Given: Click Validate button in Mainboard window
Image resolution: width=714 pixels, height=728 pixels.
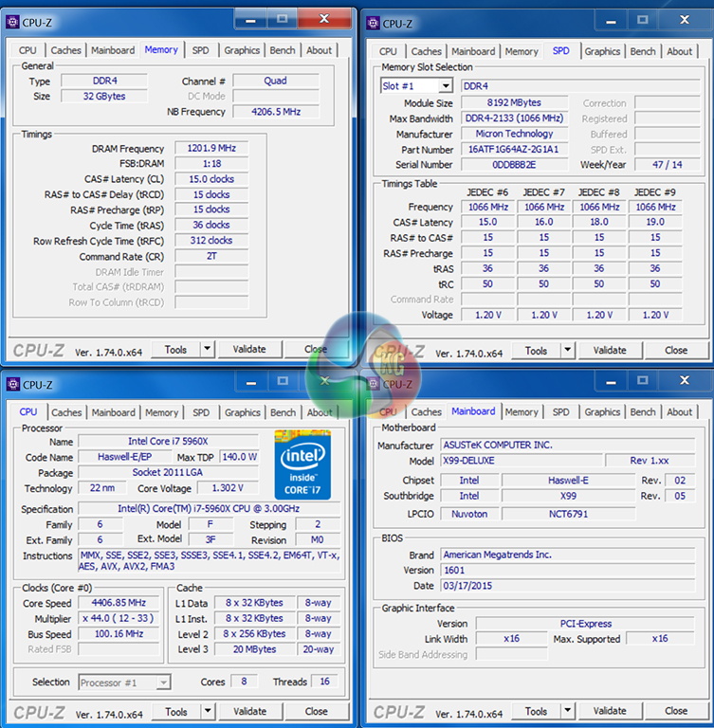Looking at the screenshot, I should pos(610,710).
